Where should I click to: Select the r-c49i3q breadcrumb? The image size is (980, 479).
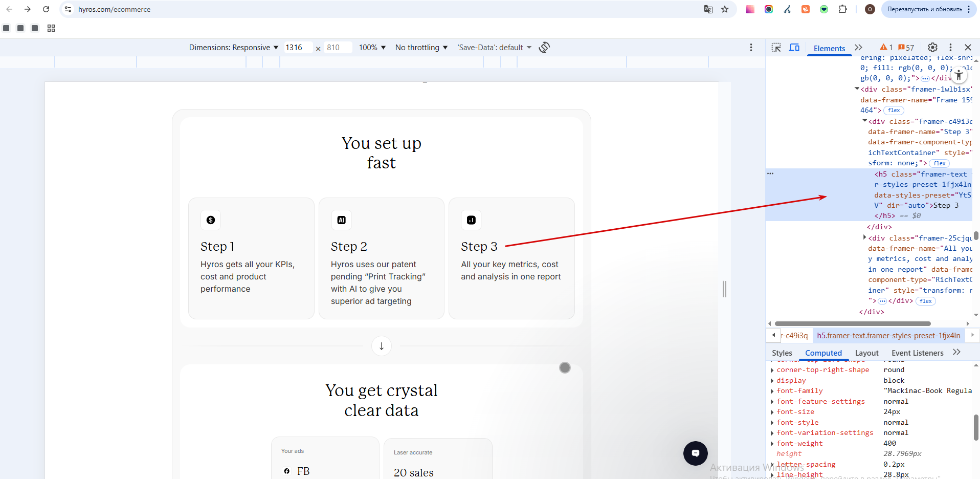click(x=795, y=336)
